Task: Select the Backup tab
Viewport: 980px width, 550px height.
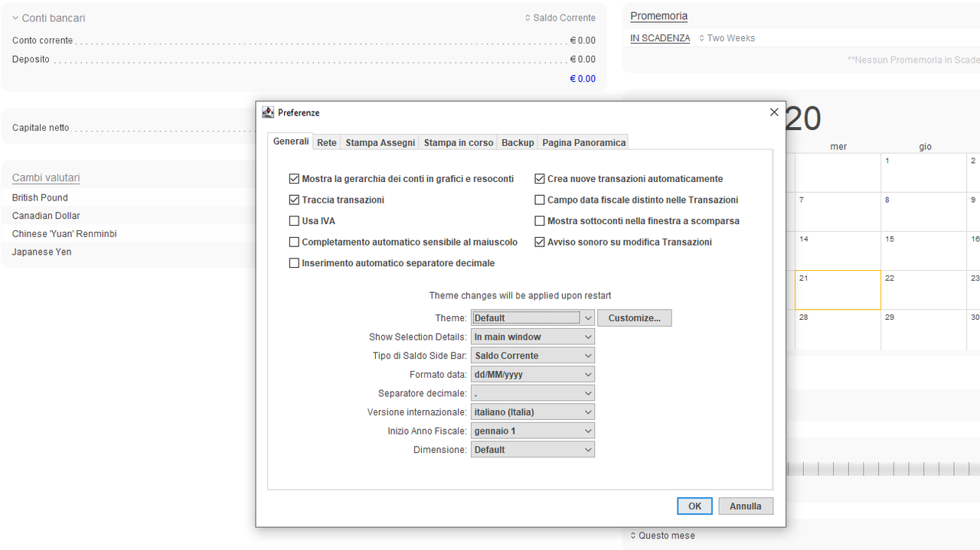Action: click(x=518, y=142)
